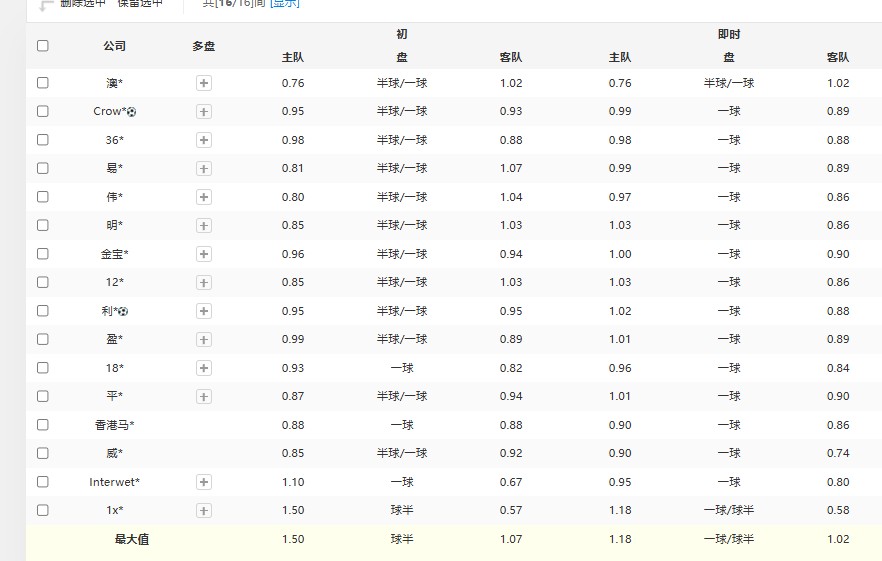
Task: Toggle the select-all checkbox in header
Action: tap(42, 46)
